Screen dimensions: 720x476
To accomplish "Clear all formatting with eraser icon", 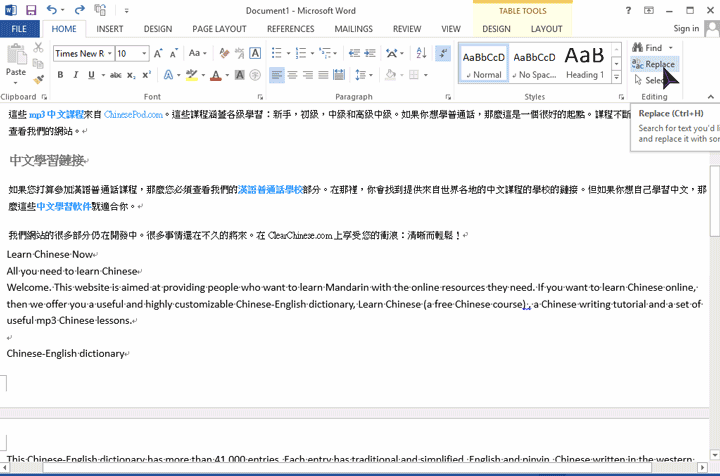I will click(224, 53).
